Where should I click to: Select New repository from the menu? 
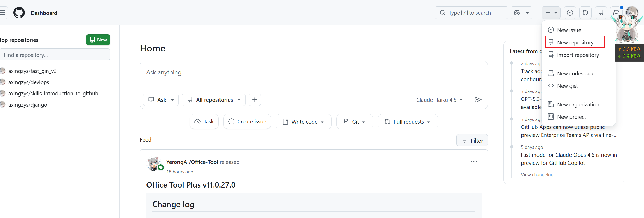[575, 42]
